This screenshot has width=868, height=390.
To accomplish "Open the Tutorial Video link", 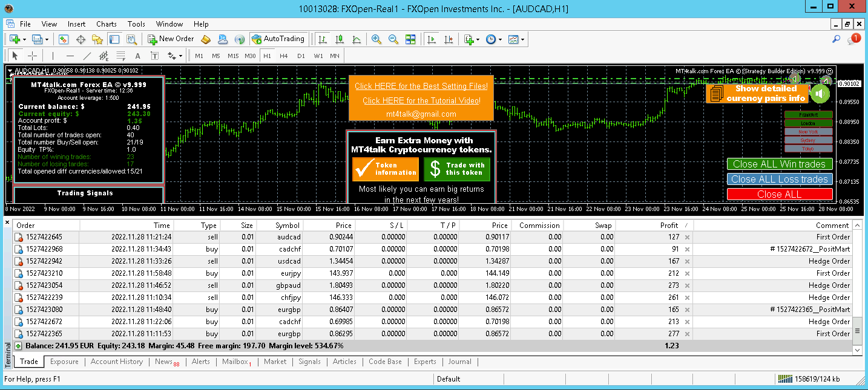I will point(421,100).
